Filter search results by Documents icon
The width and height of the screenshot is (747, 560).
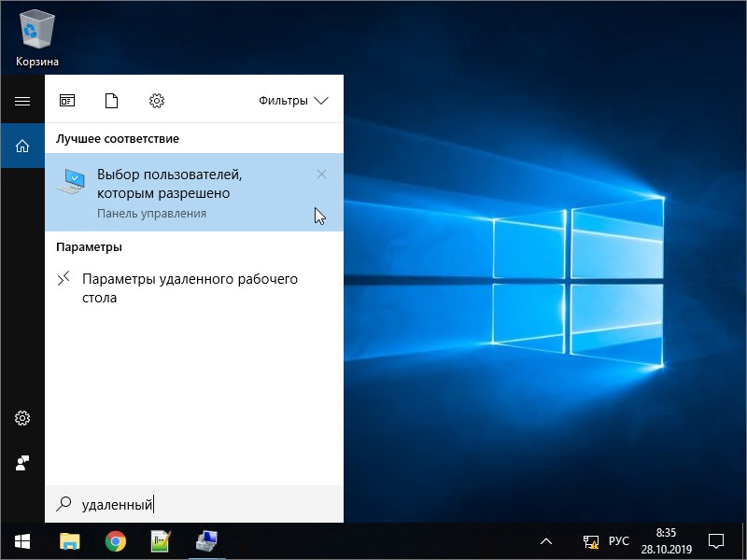pos(111,101)
